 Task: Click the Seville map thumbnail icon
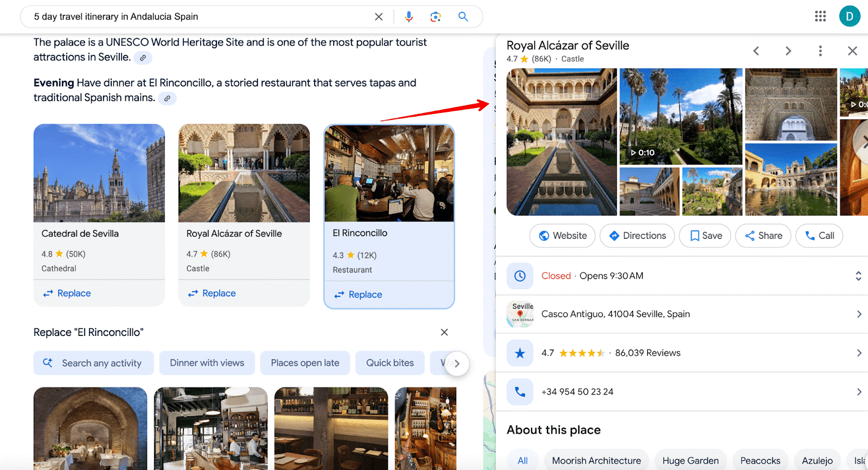pos(520,314)
